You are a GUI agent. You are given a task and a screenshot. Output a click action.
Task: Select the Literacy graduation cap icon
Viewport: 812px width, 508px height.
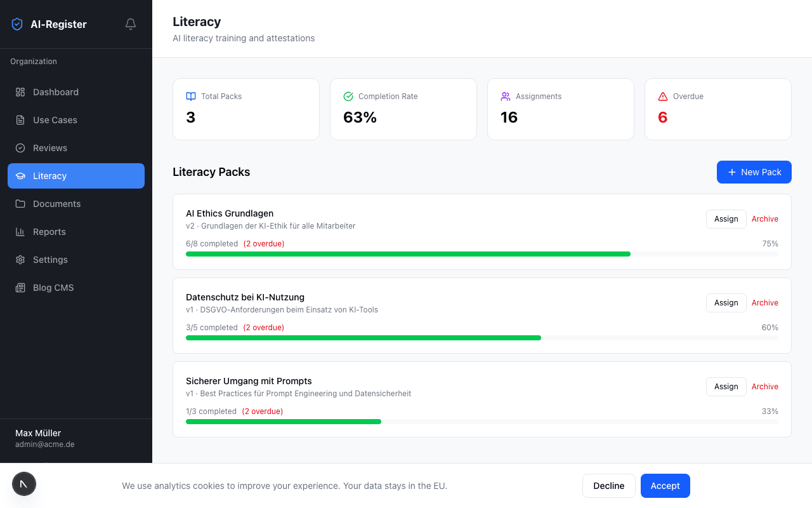(19, 176)
